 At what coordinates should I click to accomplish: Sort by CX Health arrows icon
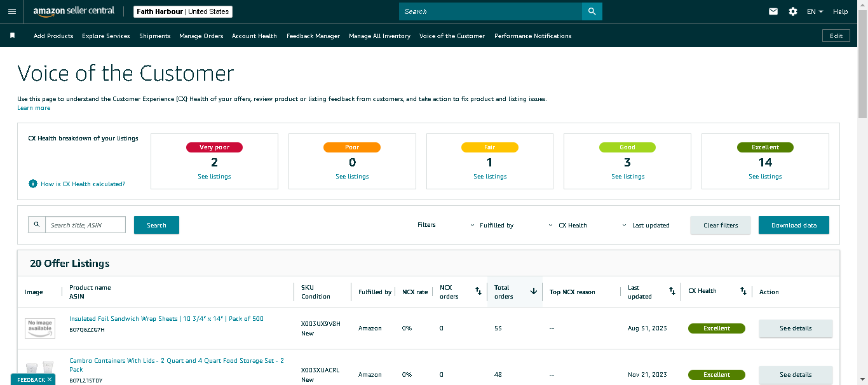click(743, 291)
